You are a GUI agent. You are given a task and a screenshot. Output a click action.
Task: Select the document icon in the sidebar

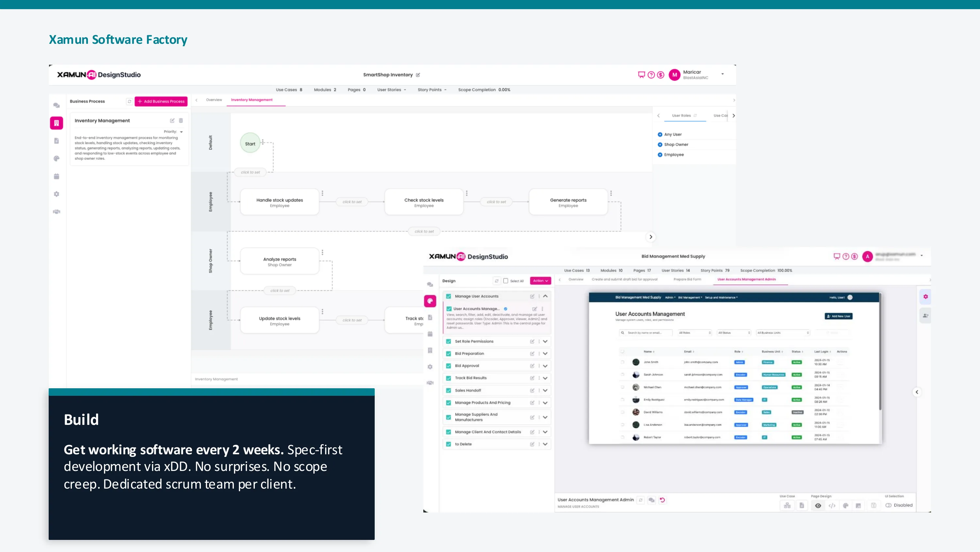[x=56, y=141]
